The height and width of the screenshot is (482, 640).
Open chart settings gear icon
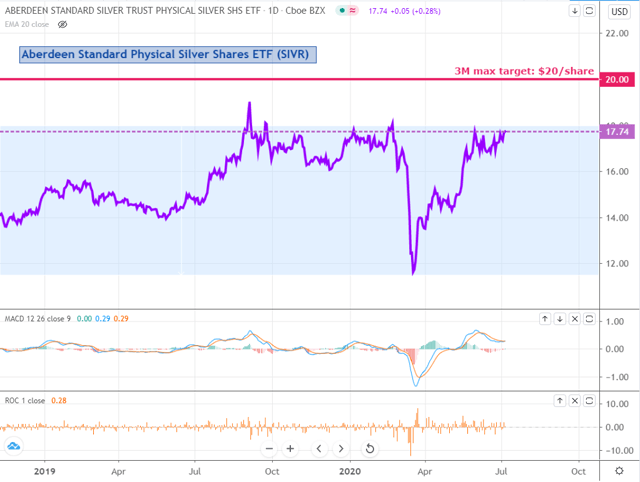619,471
